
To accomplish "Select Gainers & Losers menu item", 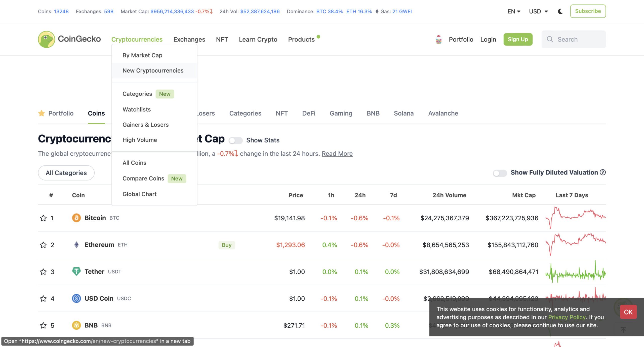I will 154,125.
